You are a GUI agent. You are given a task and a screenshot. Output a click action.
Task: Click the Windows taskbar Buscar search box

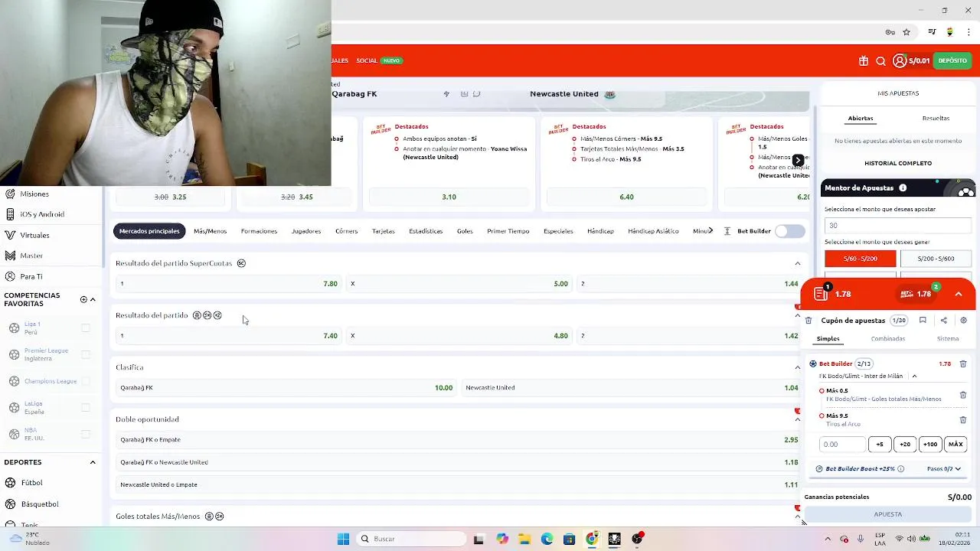(x=412, y=539)
